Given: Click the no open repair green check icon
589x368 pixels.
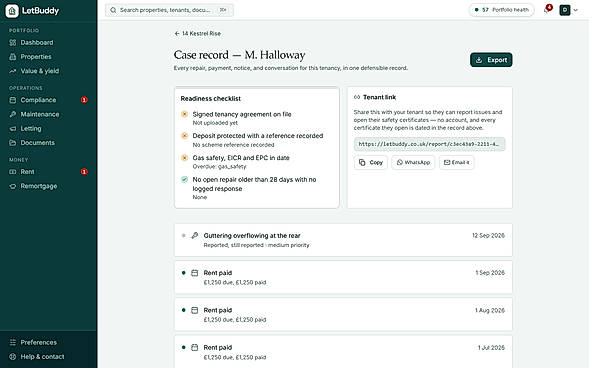Looking at the screenshot, I should tap(184, 179).
